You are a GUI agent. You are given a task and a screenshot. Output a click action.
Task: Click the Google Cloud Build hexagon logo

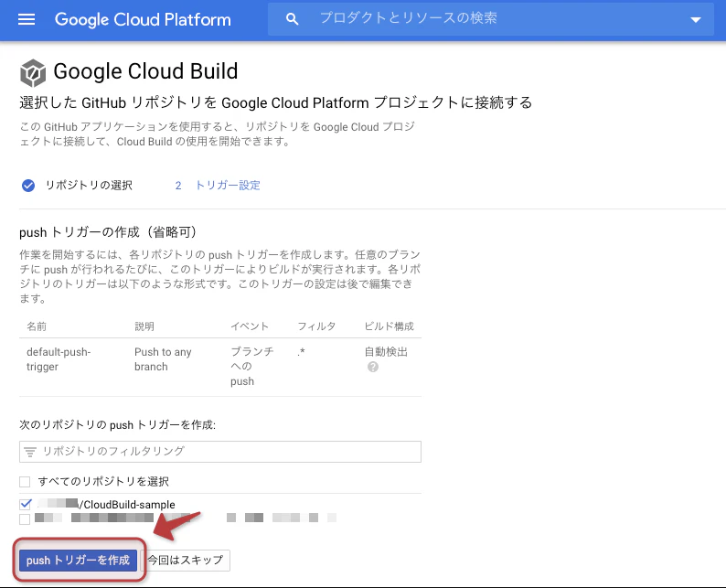[x=33, y=72]
